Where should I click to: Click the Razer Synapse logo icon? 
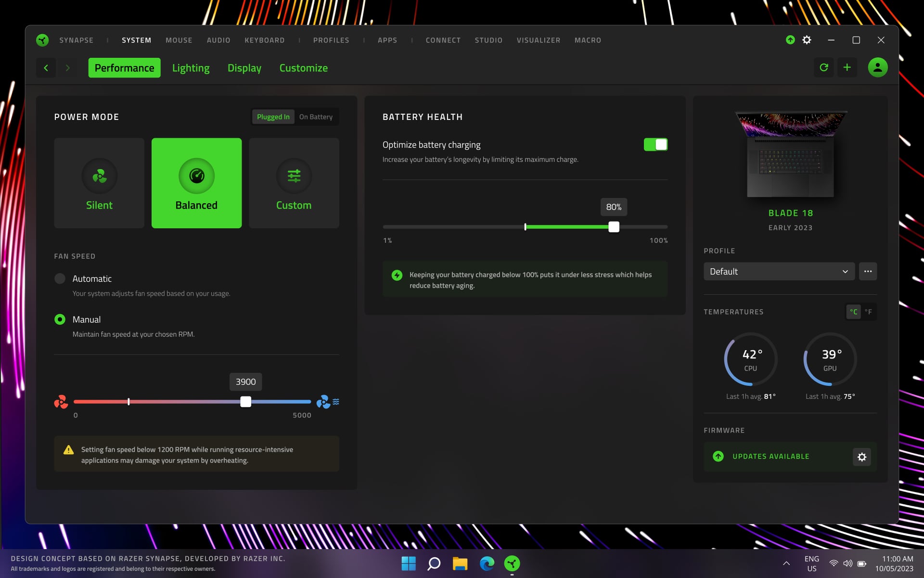(42, 40)
